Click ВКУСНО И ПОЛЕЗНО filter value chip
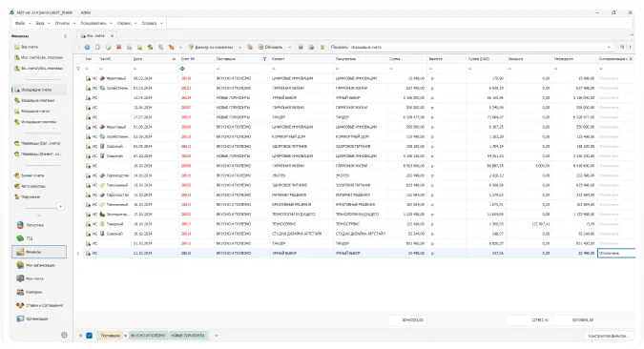The height and width of the screenshot is (349, 644). point(148,336)
